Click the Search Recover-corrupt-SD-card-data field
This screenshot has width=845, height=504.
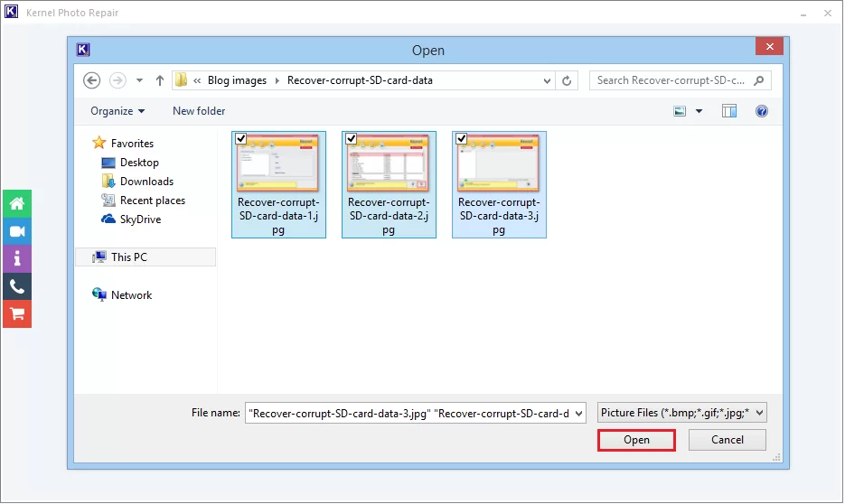click(673, 80)
